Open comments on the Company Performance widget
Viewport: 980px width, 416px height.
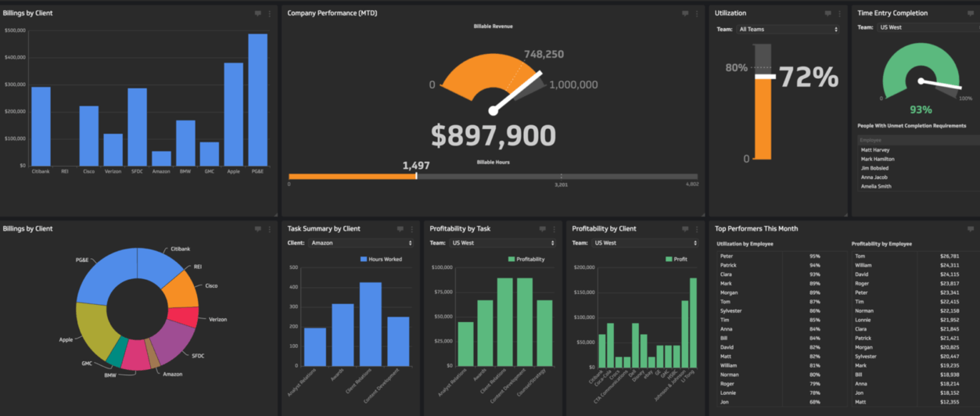(x=685, y=13)
